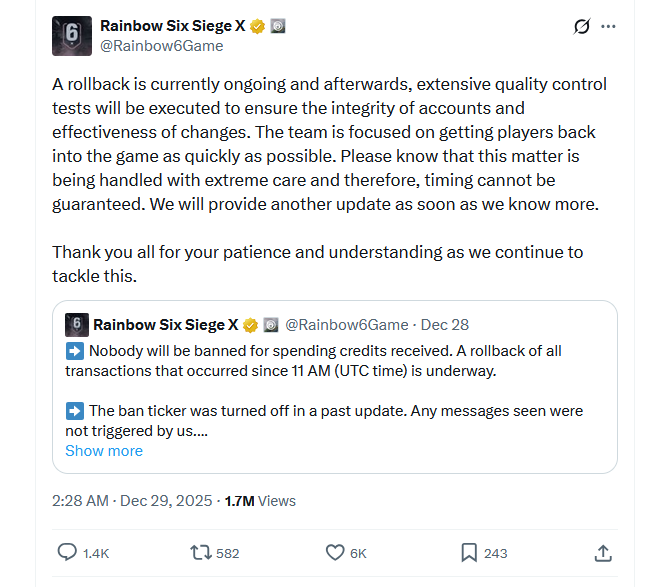
Task: Click the quoted post's verified badge
Action: point(250,325)
